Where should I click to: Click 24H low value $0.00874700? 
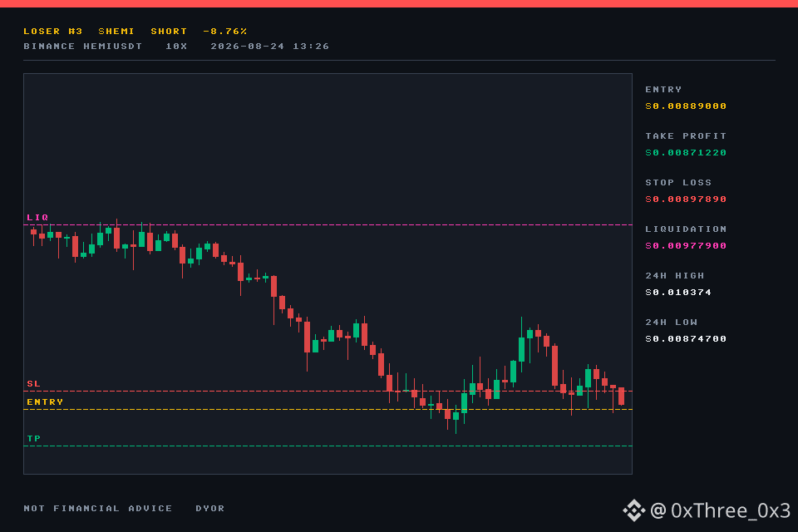(686, 339)
